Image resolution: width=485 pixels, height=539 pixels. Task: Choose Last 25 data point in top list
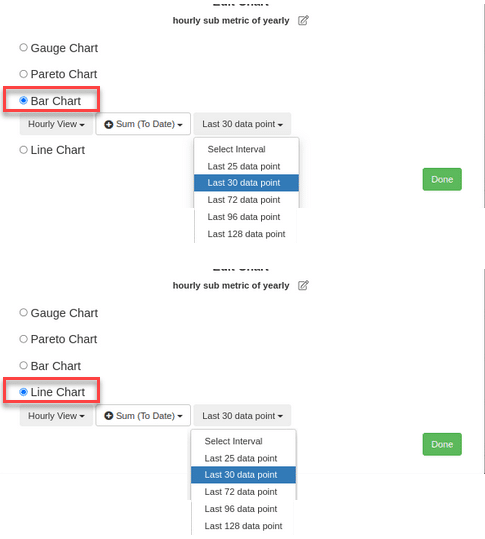click(x=246, y=166)
